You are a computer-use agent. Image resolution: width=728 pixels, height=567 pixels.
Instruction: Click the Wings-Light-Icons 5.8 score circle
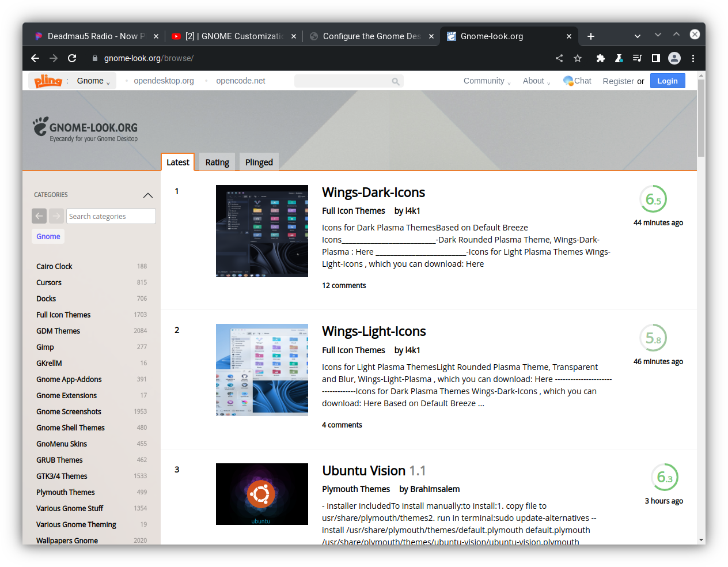(653, 338)
